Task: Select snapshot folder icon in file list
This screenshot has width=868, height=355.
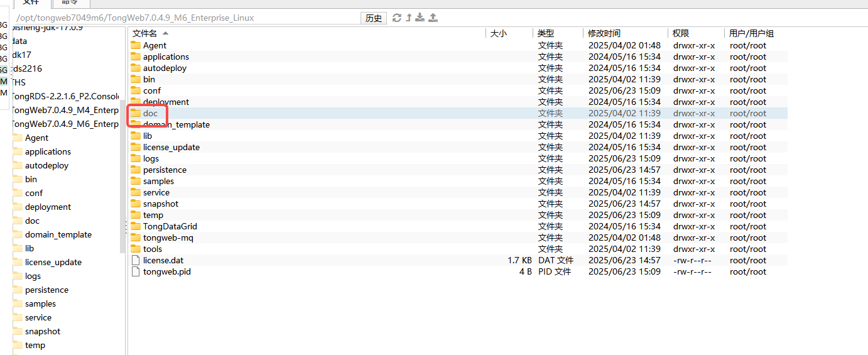Action: (136, 204)
